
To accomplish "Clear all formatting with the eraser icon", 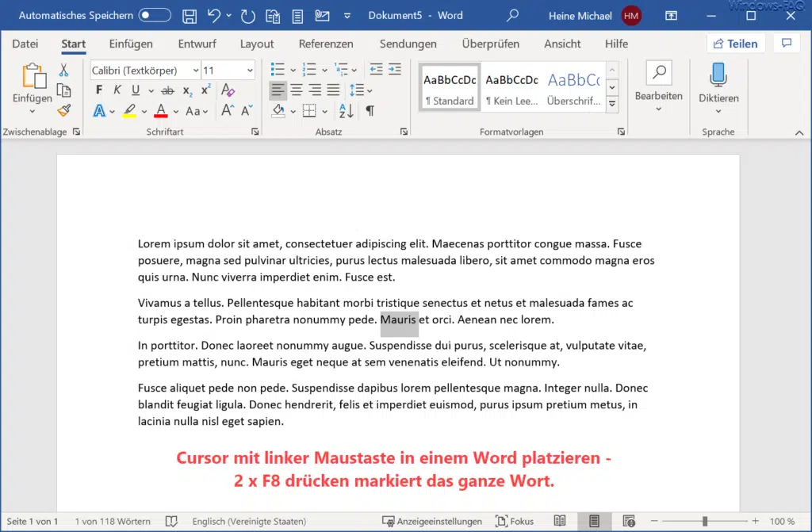I will [x=228, y=90].
